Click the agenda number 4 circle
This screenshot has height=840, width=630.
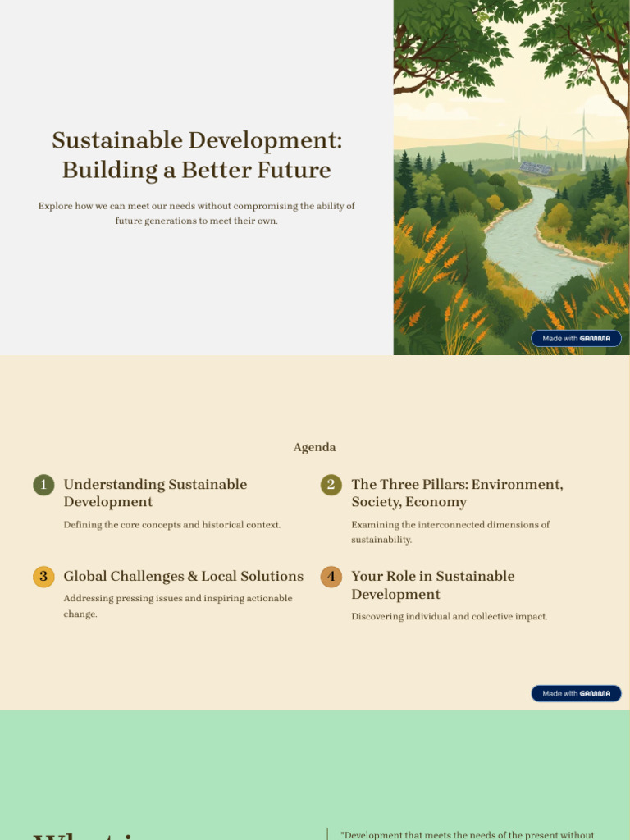pyautogui.click(x=331, y=577)
